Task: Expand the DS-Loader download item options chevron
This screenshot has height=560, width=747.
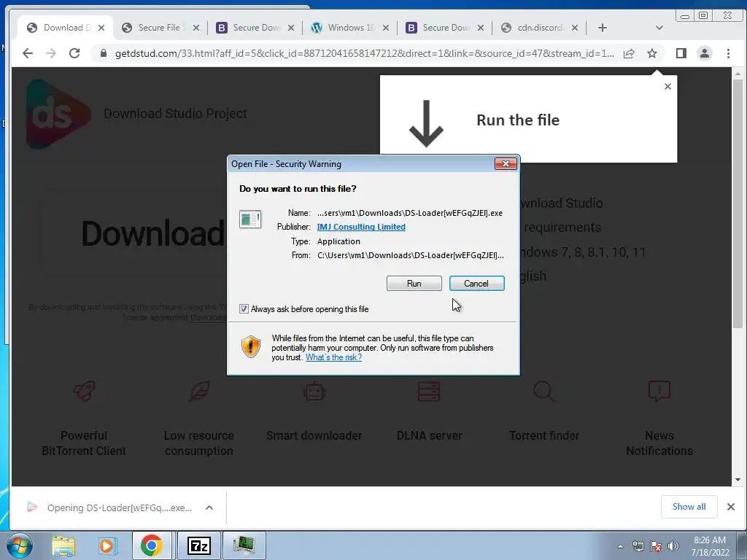Action: pos(209,507)
